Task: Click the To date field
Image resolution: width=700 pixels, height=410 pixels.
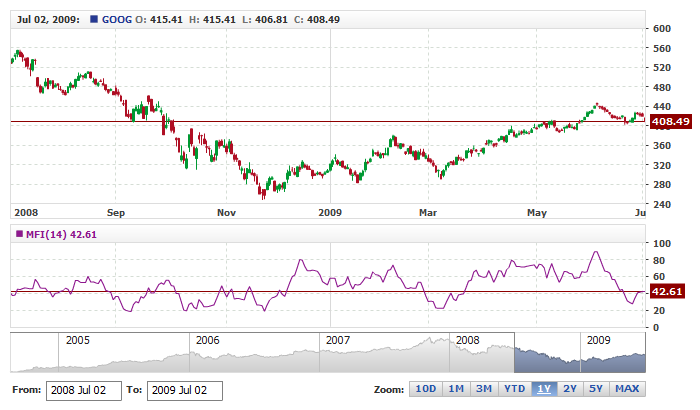Action: coord(184,390)
